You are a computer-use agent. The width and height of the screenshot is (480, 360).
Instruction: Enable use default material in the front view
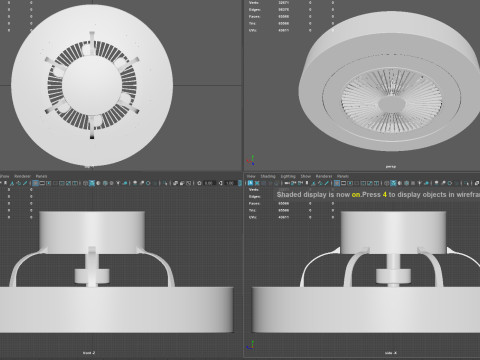click(98, 183)
